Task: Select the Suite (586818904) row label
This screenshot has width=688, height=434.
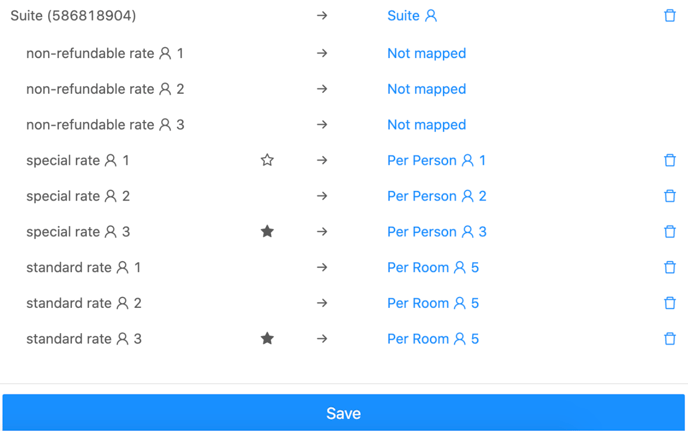Action: pos(73,16)
